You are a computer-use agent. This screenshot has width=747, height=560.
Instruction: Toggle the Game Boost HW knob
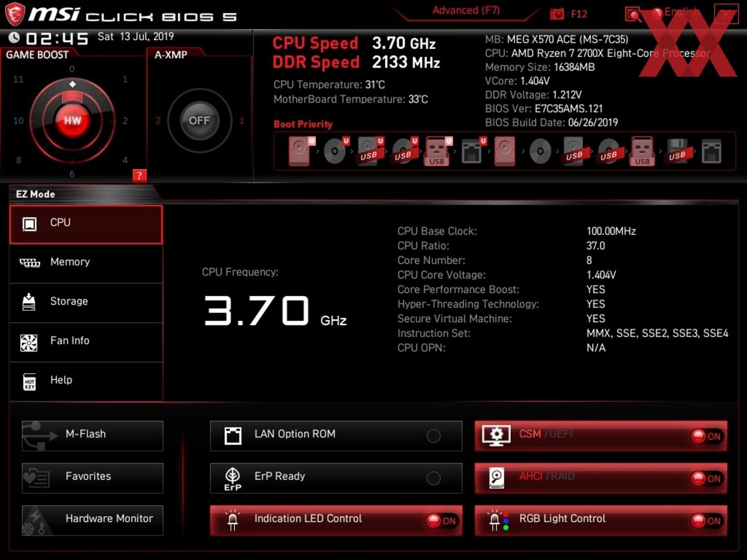pos(73,121)
